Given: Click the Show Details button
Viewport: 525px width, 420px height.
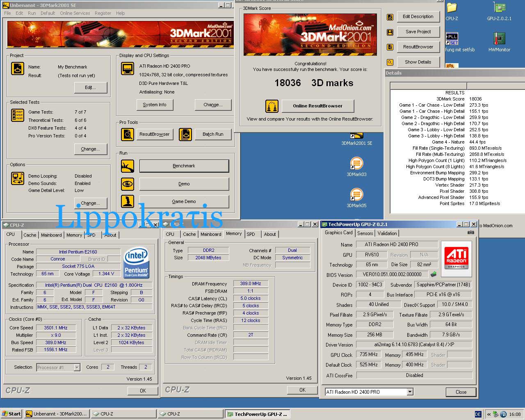Looking at the screenshot, I should [418, 62].
